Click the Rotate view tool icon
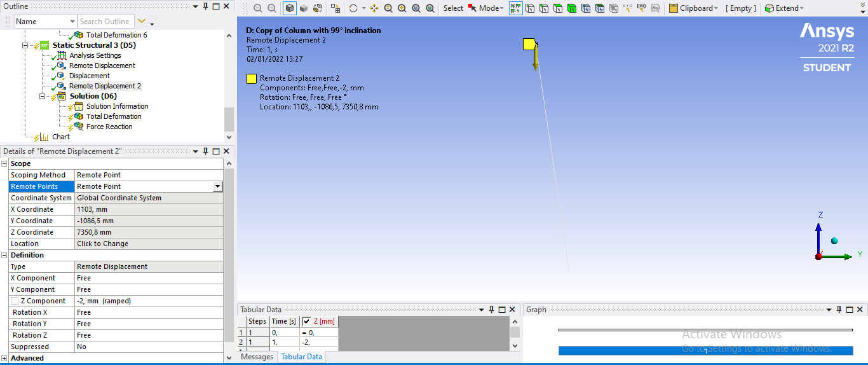The image size is (868, 365). click(x=353, y=8)
